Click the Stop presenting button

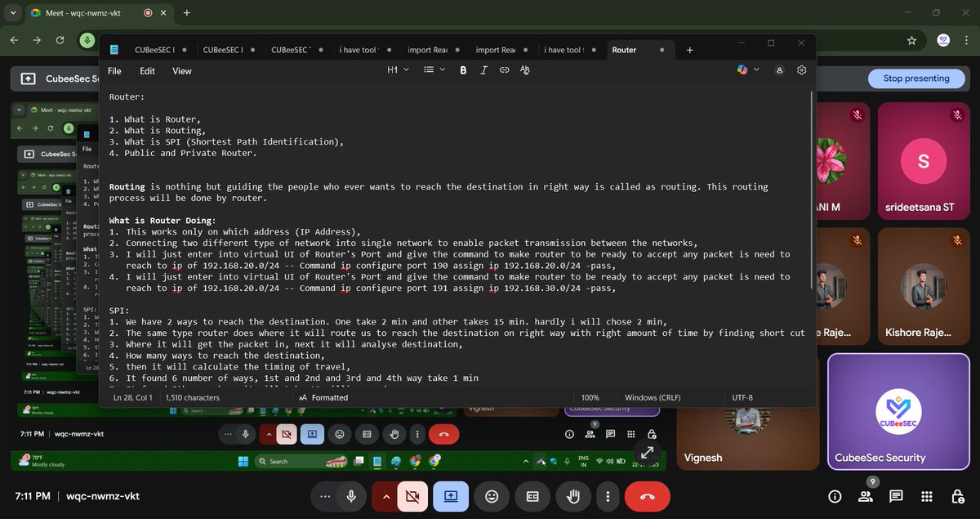coord(916,78)
